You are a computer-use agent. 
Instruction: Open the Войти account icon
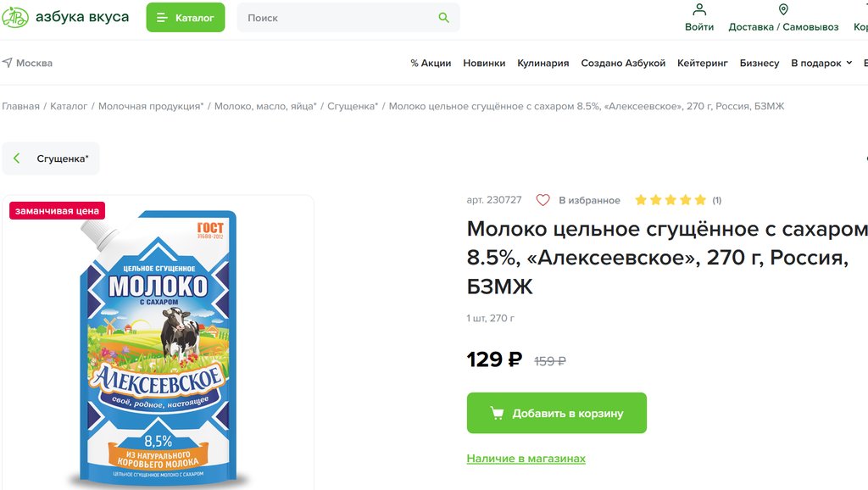point(699,10)
